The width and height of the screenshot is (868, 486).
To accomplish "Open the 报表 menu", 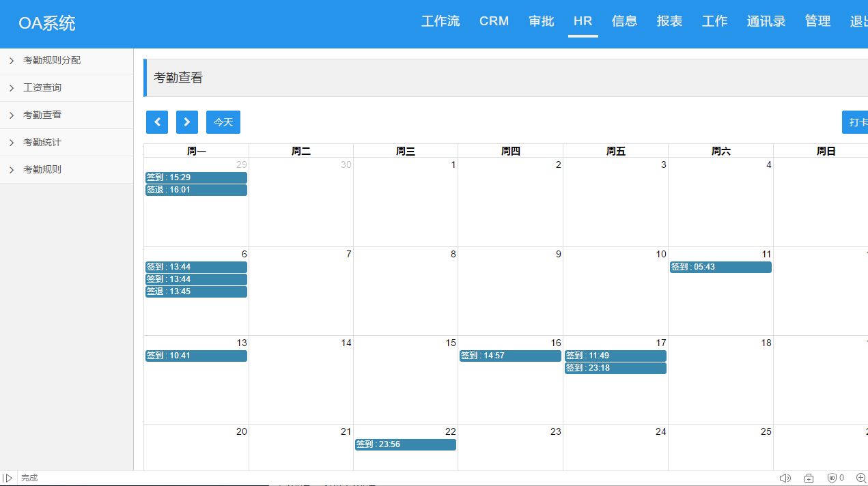I will pyautogui.click(x=669, y=21).
